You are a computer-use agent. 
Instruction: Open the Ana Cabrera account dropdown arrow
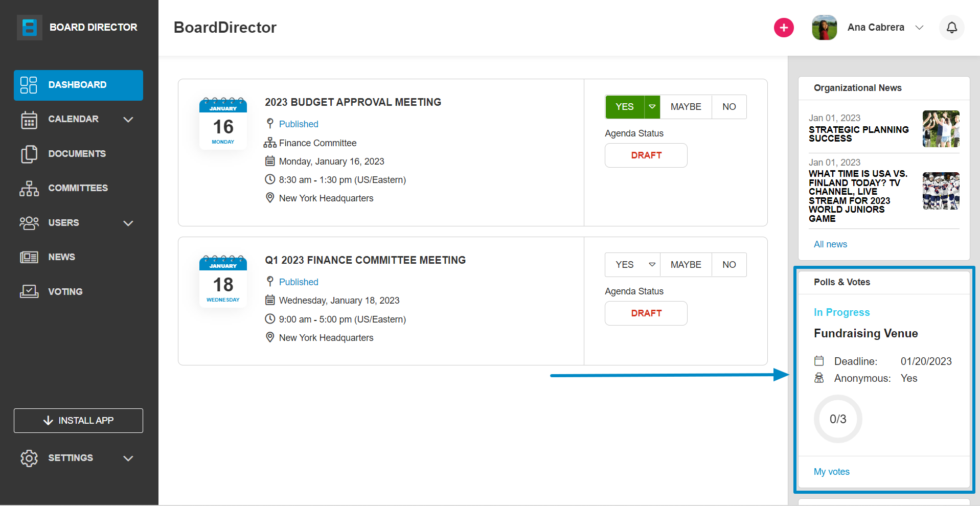[x=919, y=28]
